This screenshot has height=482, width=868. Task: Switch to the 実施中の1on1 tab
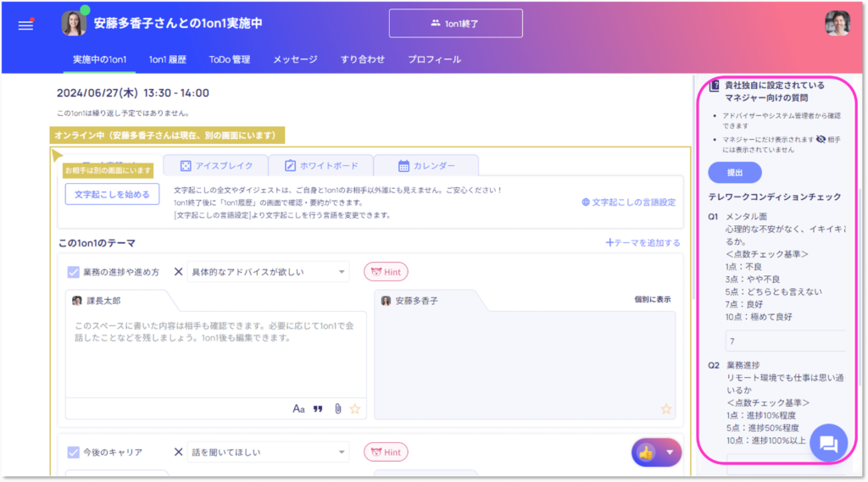pos(100,59)
